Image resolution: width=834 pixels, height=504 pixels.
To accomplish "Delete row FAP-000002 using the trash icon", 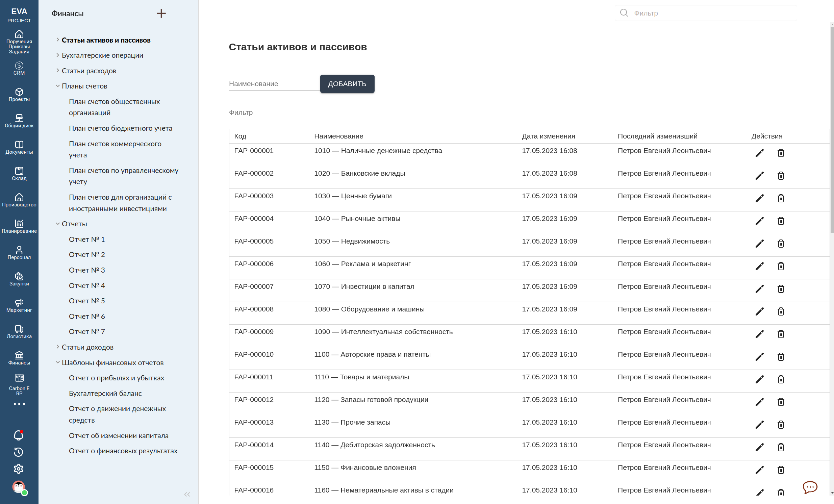I will point(781,176).
